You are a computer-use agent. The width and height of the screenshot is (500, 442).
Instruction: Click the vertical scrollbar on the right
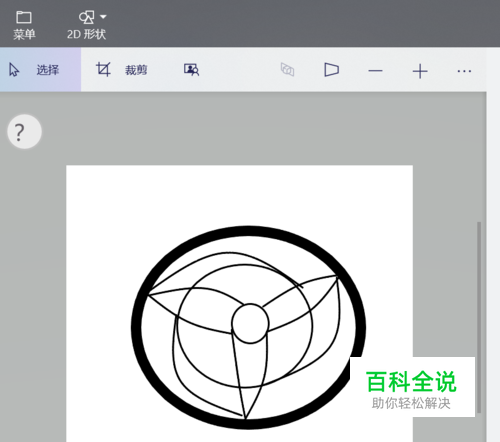coord(479,317)
